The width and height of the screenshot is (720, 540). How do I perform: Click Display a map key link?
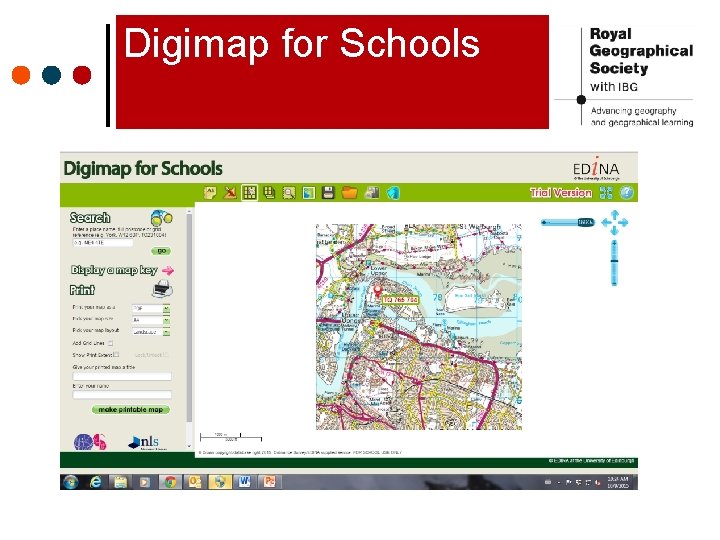tap(114, 270)
